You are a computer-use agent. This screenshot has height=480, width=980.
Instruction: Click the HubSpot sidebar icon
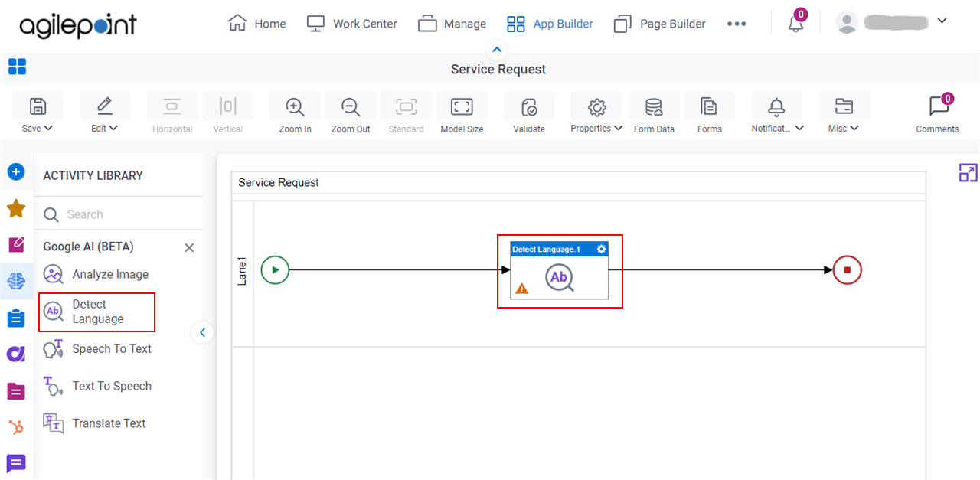coord(16,427)
